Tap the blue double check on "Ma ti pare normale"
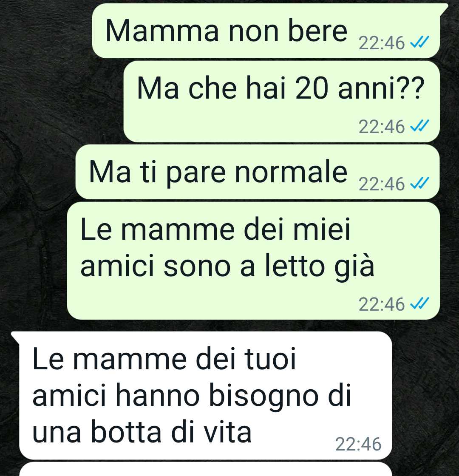 coord(419,184)
